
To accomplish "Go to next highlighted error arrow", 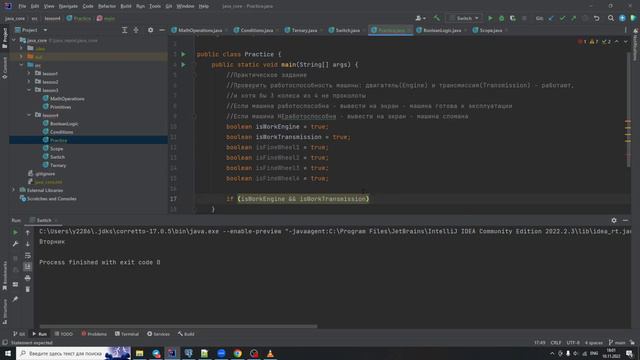I will 625,42.
